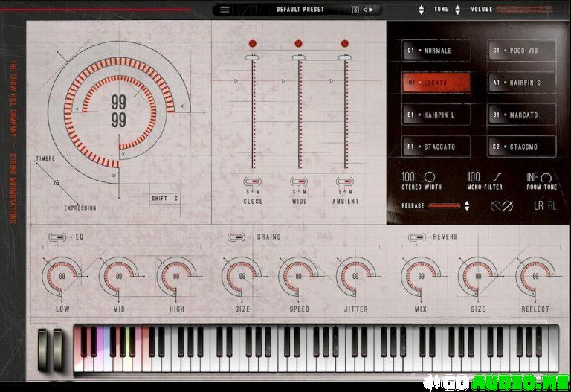Click the Grains Speed knob
Screen dimensions: 571x392
point(299,277)
